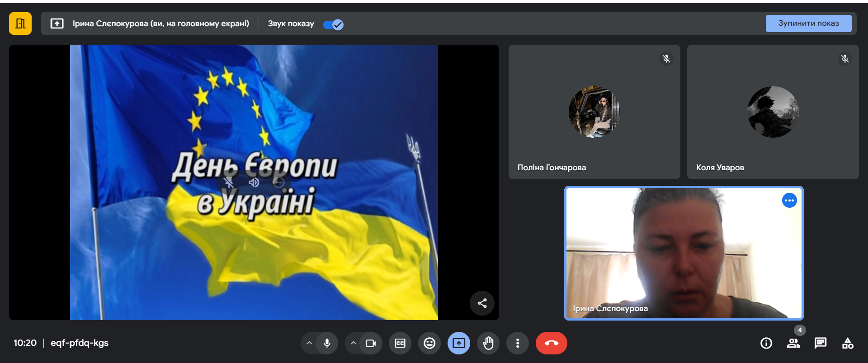Disable the presentation audio toggle
This screenshot has width=868, height=363.
point(334,24)
